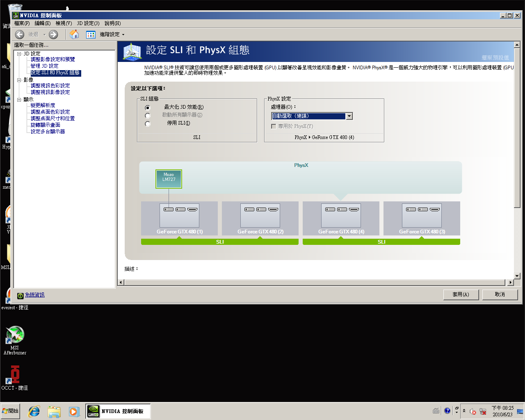This screenshot has height=420, width=525.
Task: Open the Back button history dropdown arrow
Action: click(44, 35)
